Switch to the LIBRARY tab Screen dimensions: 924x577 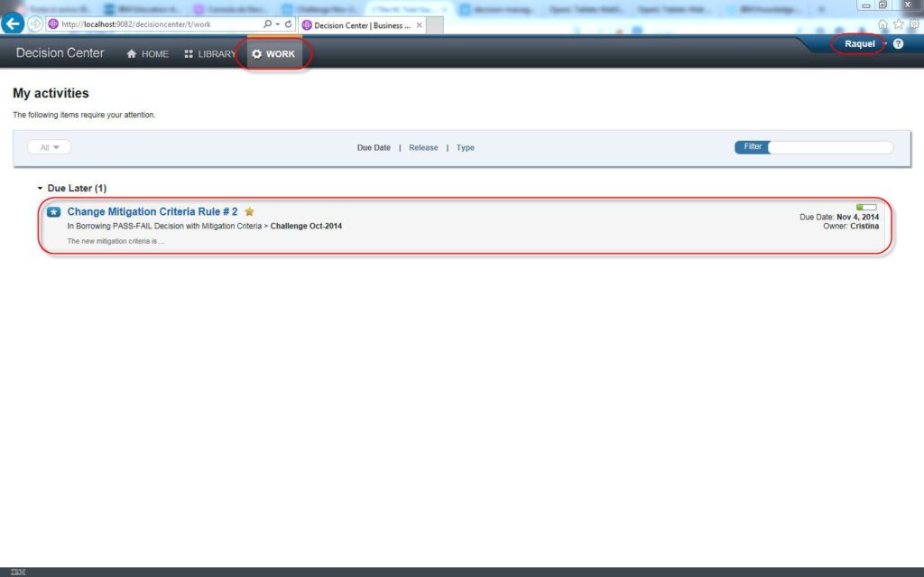click(x=209, y=54)
